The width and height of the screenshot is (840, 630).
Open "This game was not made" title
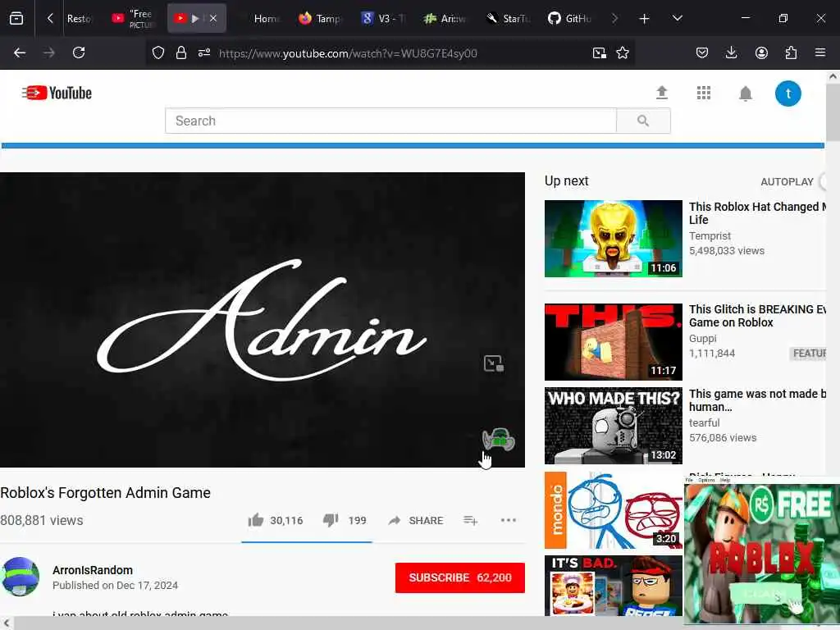point(756,400)
